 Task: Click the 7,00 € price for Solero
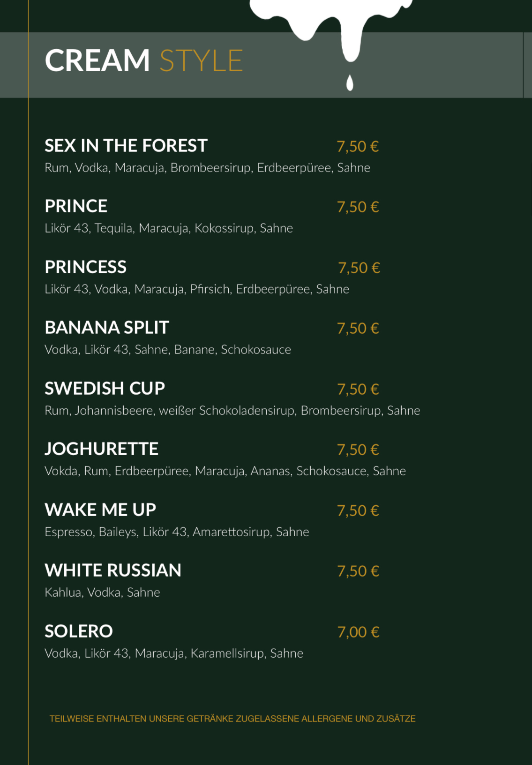(x=359, y=632)
